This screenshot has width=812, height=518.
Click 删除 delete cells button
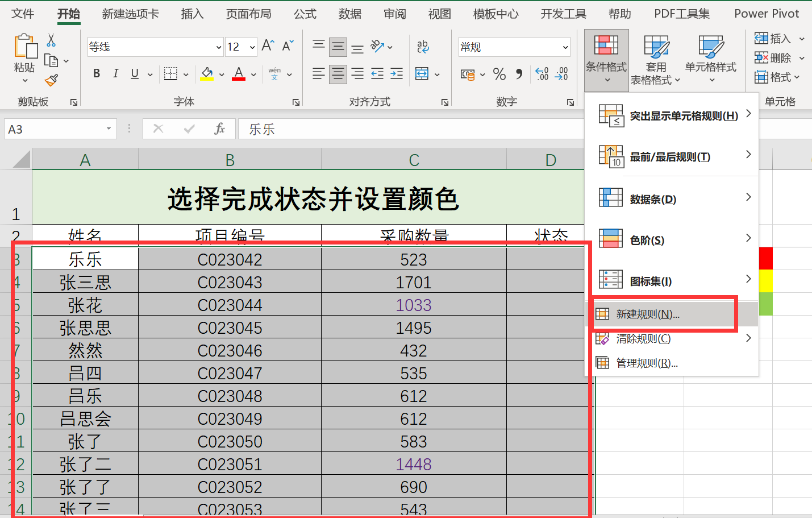(773, 58)
